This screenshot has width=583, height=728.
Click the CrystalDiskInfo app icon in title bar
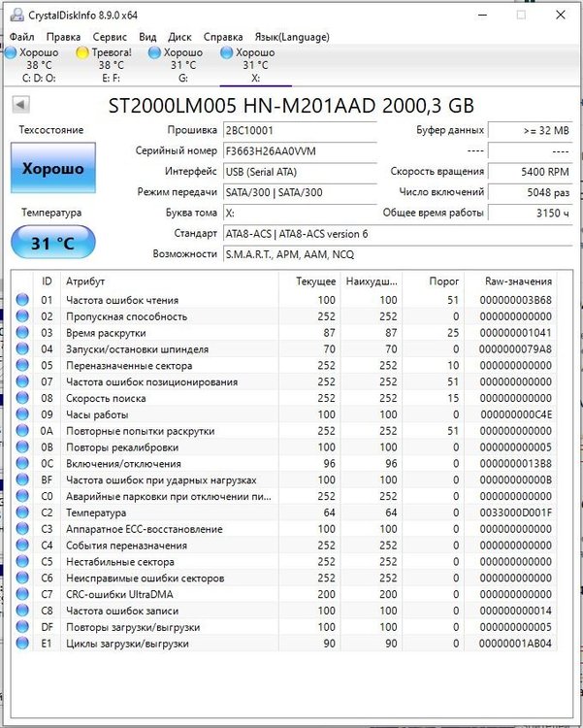17,15
